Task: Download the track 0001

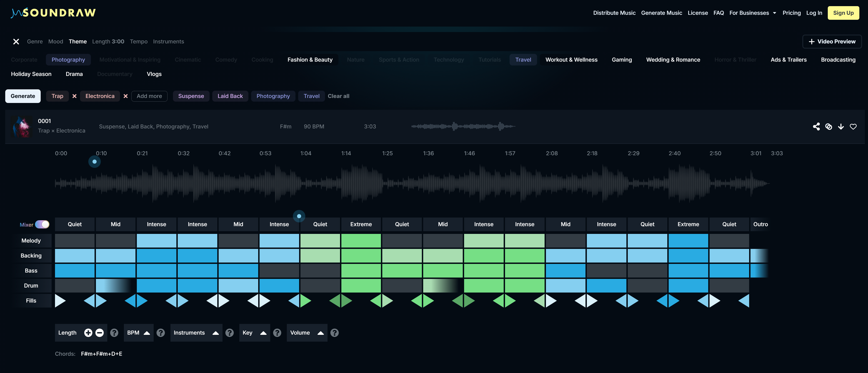Action: (x=841, y=127)
